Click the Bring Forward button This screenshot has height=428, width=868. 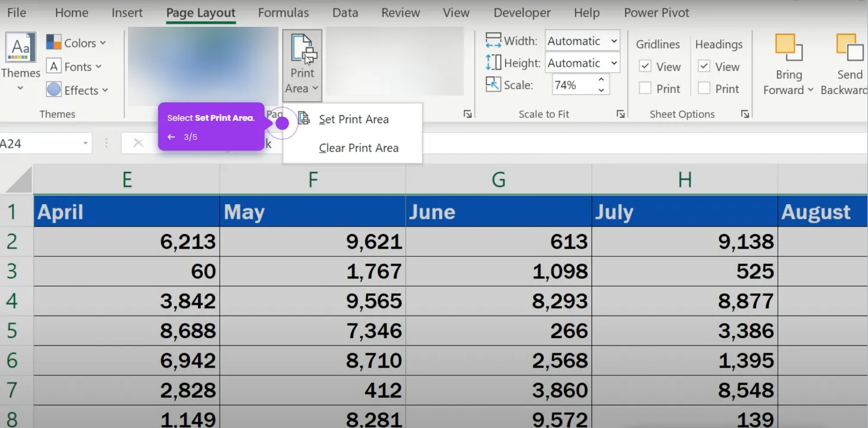coord(788,64)
